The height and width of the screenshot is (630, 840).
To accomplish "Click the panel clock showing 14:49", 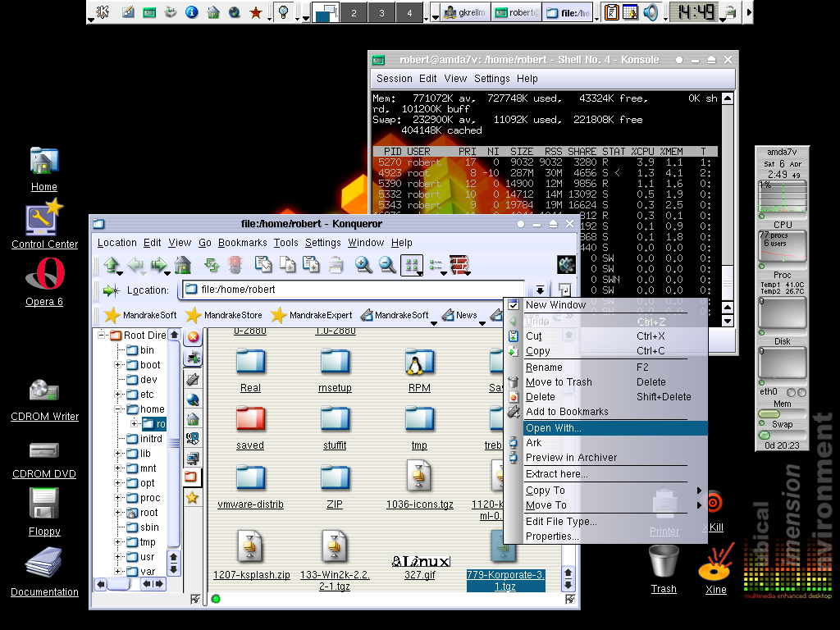I will pos(696,11).
